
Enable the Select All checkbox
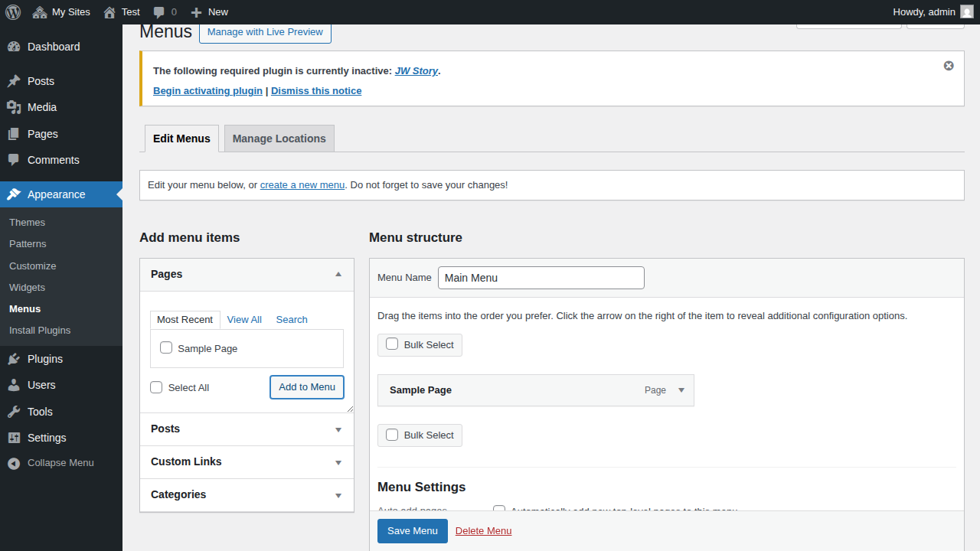156,387
